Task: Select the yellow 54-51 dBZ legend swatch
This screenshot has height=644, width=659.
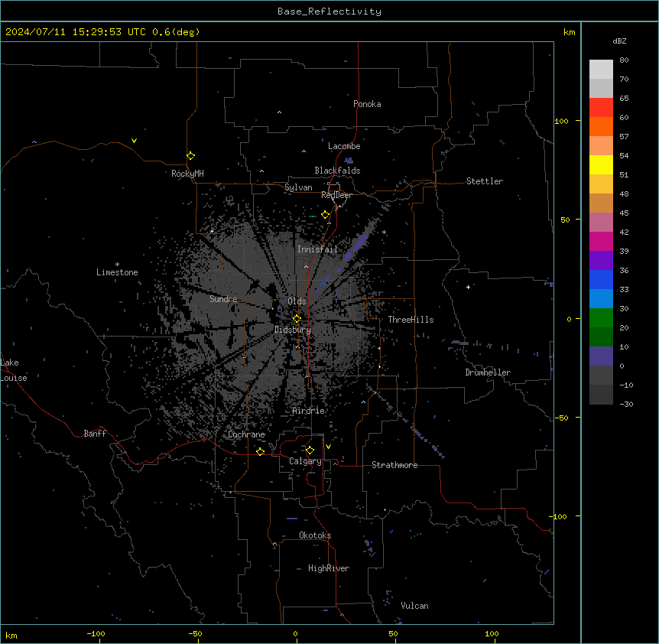Action: 601,164
